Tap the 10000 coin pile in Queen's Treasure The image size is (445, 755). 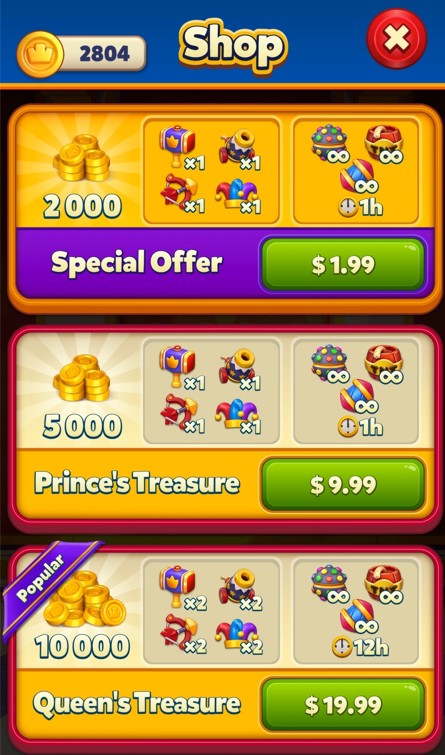[x=85, y=599]
